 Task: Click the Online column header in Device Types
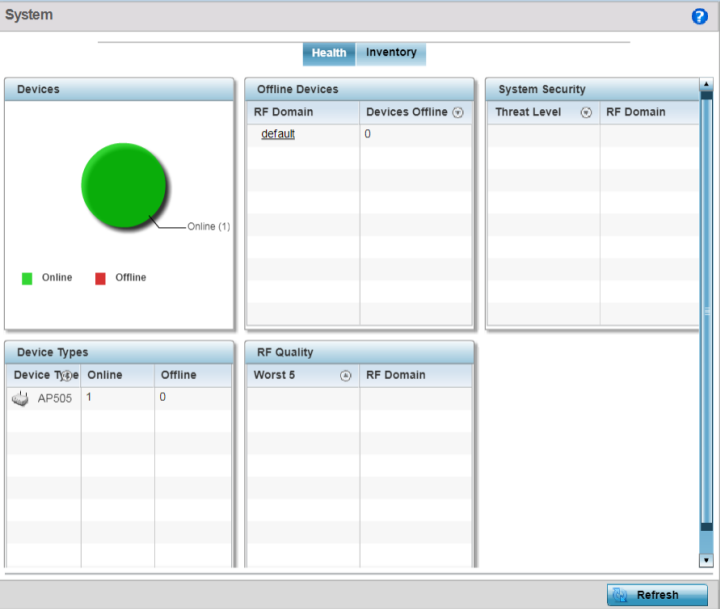105,375
